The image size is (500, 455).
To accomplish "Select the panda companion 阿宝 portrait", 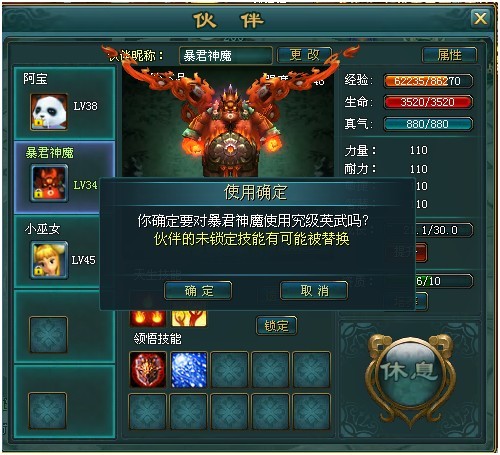I will [49, 111].
